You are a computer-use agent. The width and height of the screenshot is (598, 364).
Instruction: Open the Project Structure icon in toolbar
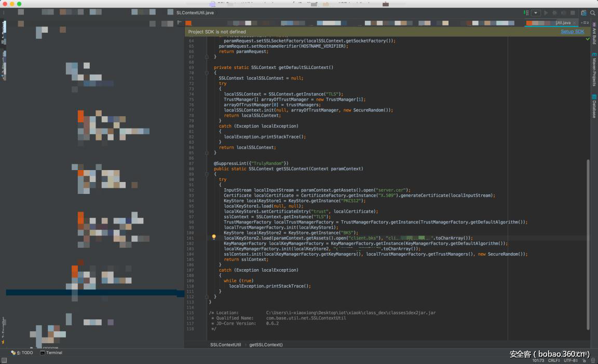584,12
